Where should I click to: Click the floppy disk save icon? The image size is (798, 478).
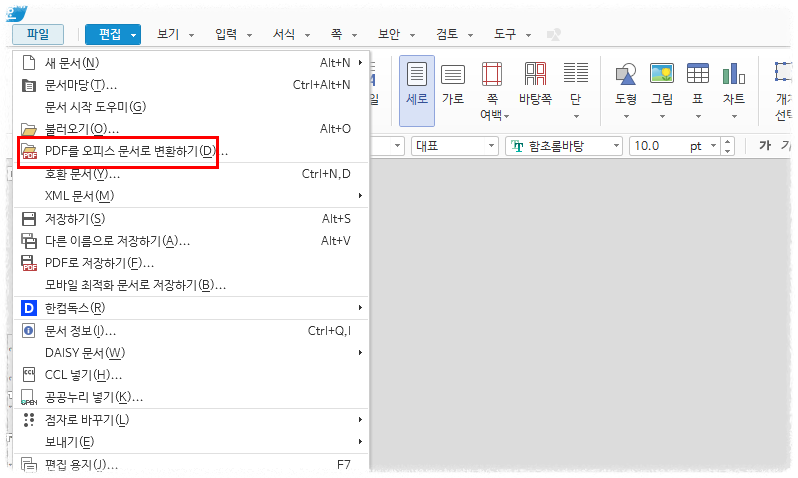point(29,219)
